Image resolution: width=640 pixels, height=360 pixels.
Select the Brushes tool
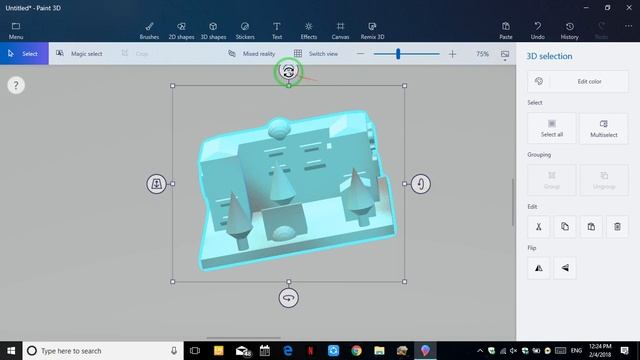(x=149, y=31)
